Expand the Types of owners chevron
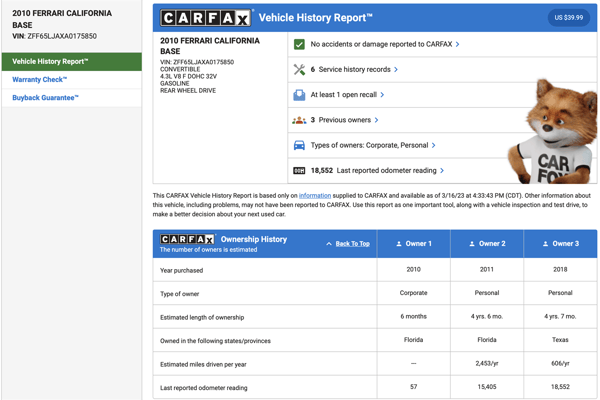Screen dimensions: 600x400 [434, 145]
